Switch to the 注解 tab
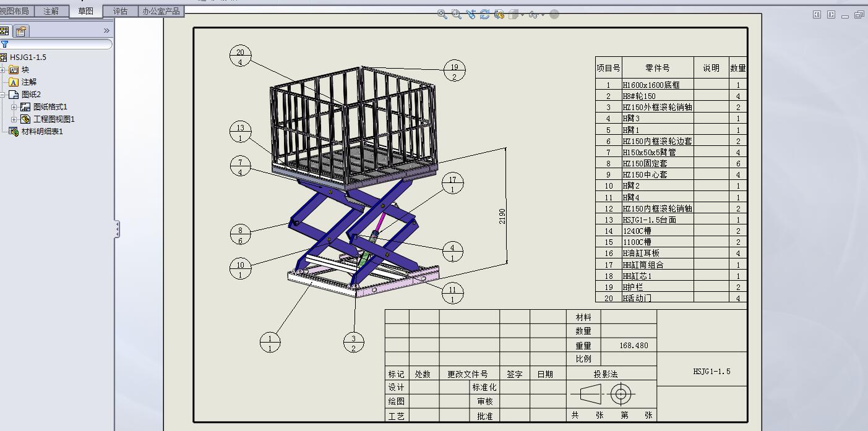 pyautogui.click(x=51, y=11)
